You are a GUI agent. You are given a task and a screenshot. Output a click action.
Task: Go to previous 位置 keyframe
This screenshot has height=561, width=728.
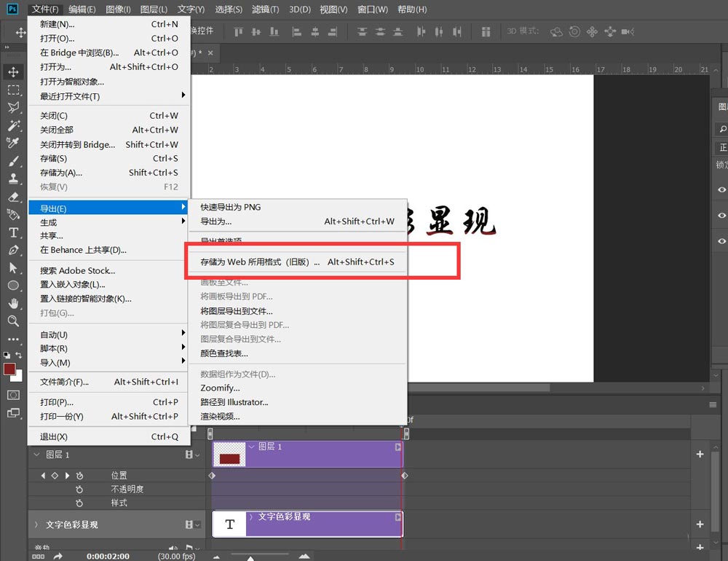point(43,476)
